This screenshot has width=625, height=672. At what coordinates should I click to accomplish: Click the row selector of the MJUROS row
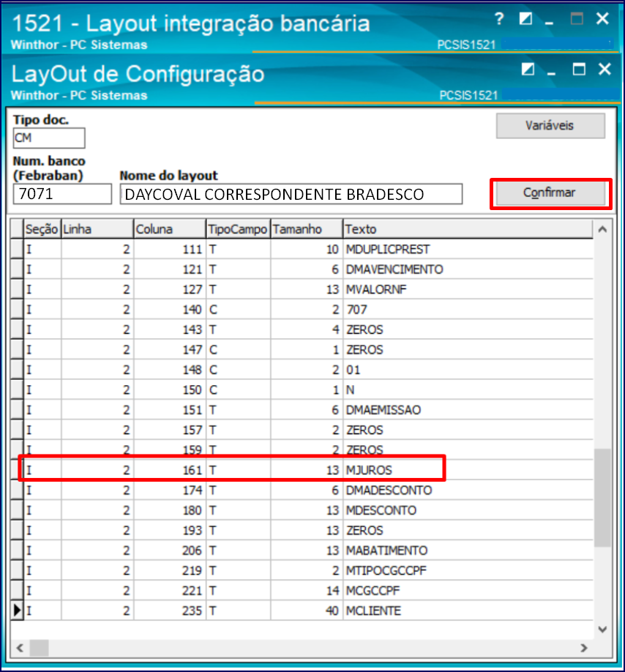pyautogui.click(x=17, y=470)
